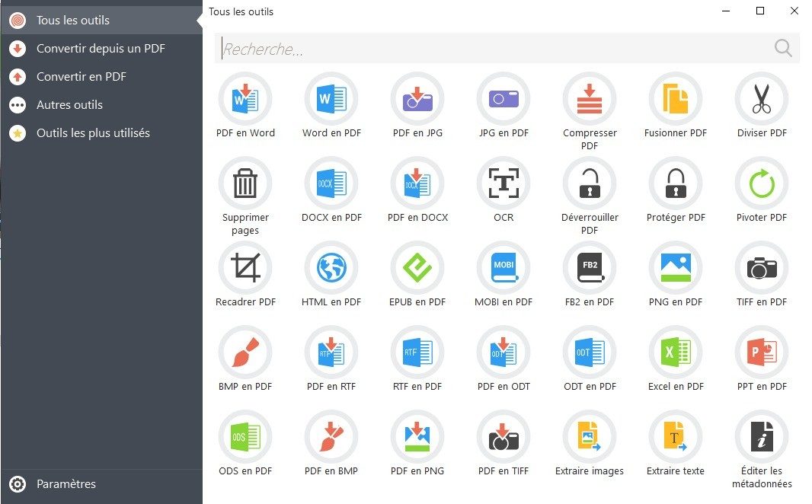This screenshot has width=812, height=504.
Task: Open the PNG en PDF tool
Action: click(x=676, y=267)
